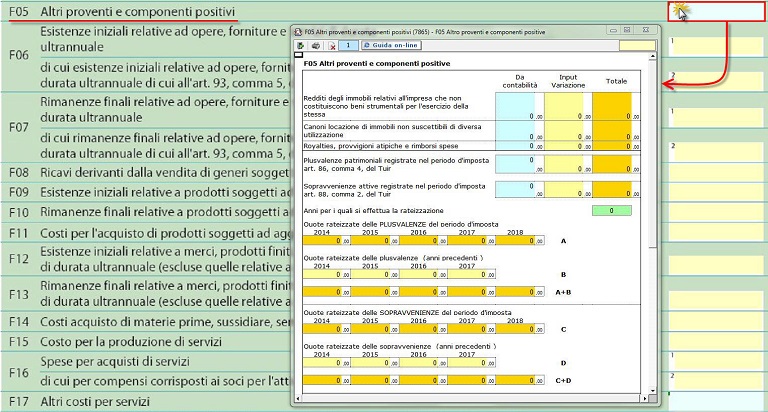The width and height of the screenshot is (768, 412).
Task: Click the F05 value field outlined in red
Action: [x=716, y=12]
